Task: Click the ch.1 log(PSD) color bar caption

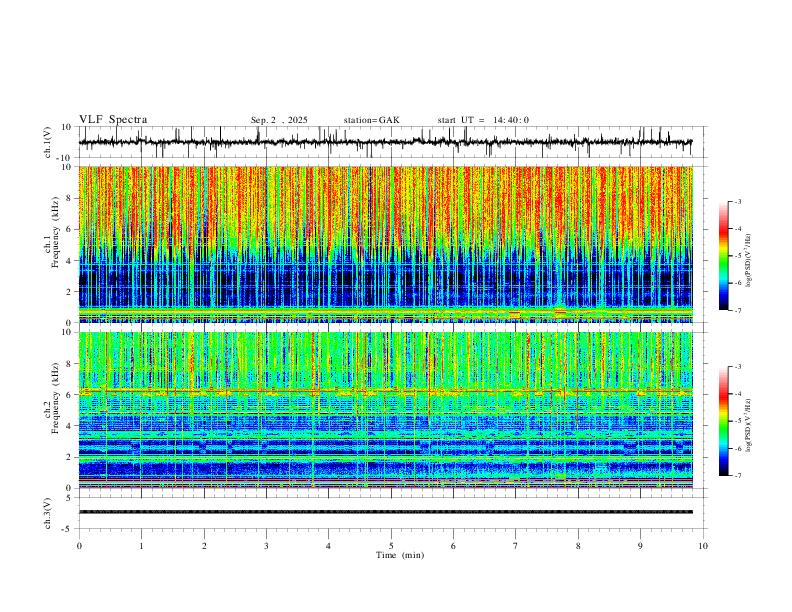Action: click(x=748, y=261)
